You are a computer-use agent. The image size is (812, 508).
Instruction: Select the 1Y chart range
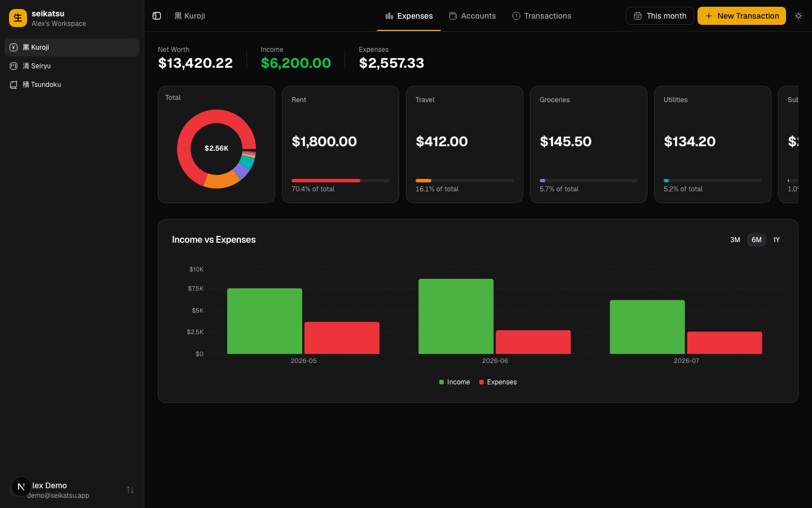pos(776,240)
